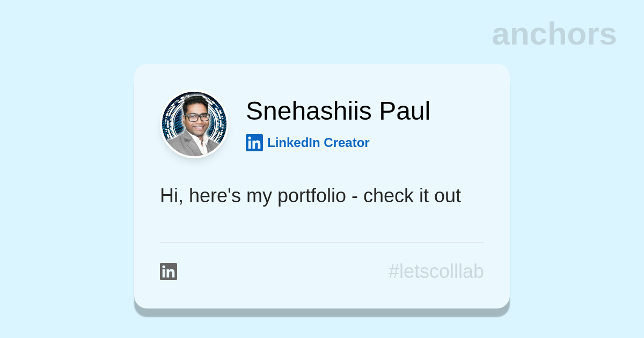Click the eyeglasses in the profile photo

pyautogui.click(x=196, y=117)
